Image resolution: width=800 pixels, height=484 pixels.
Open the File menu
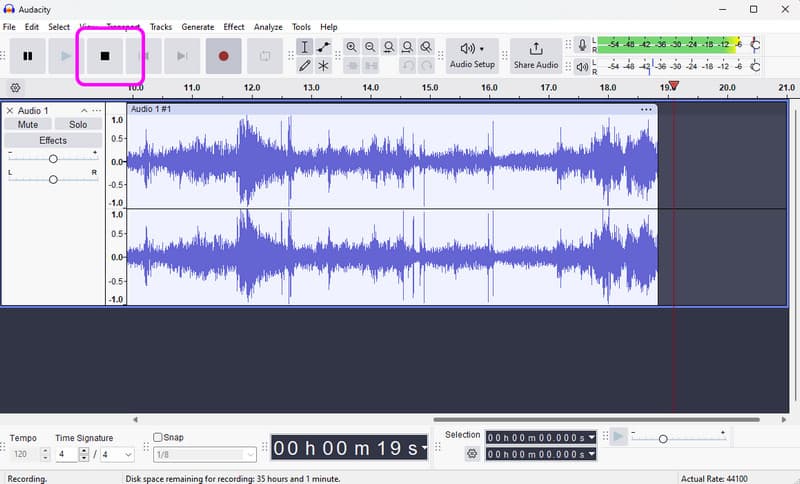point(9,27)
